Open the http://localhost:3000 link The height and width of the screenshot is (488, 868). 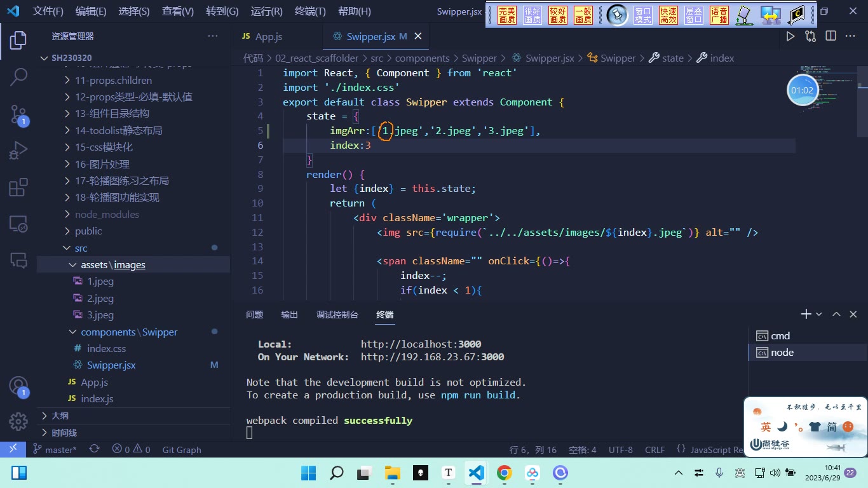[x=421, y=344]
